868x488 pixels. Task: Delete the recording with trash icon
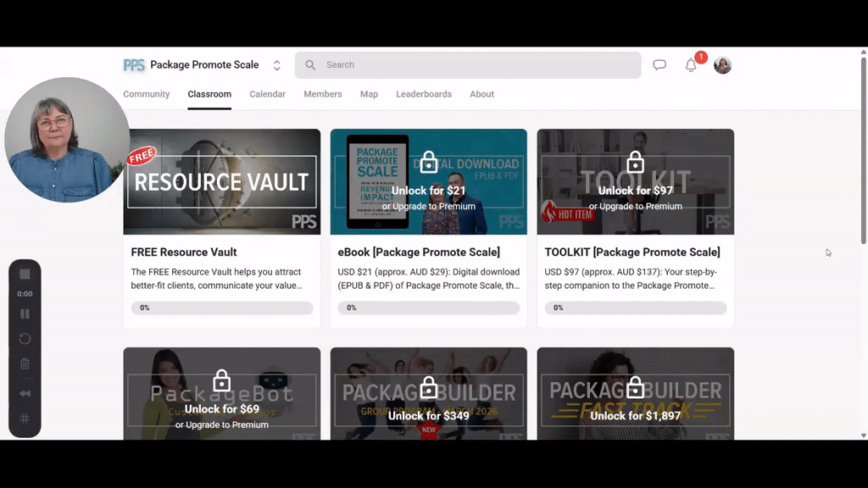[25, 363]
